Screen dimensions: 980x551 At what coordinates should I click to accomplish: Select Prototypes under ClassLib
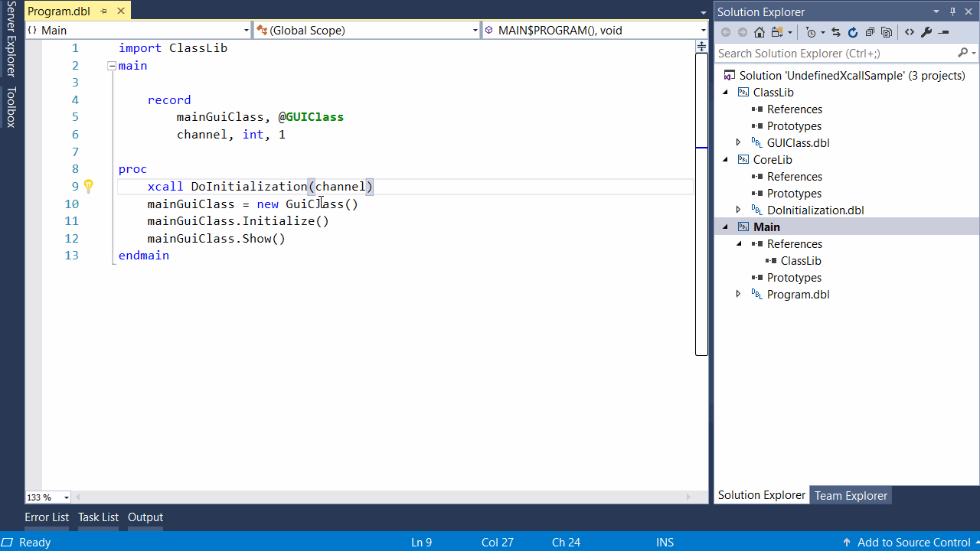tap(794, 126)
